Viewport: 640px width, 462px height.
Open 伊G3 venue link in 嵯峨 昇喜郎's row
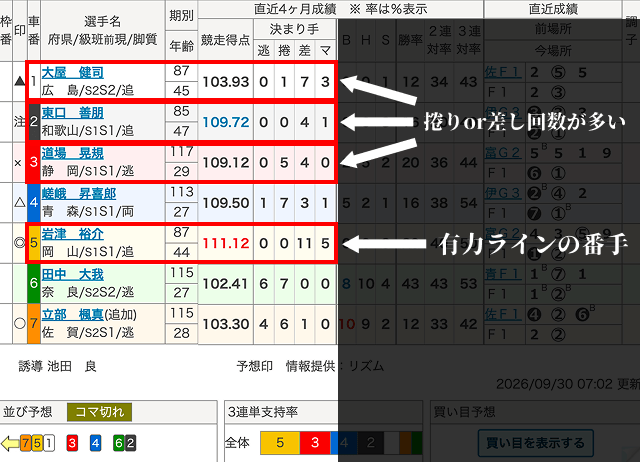503,193
